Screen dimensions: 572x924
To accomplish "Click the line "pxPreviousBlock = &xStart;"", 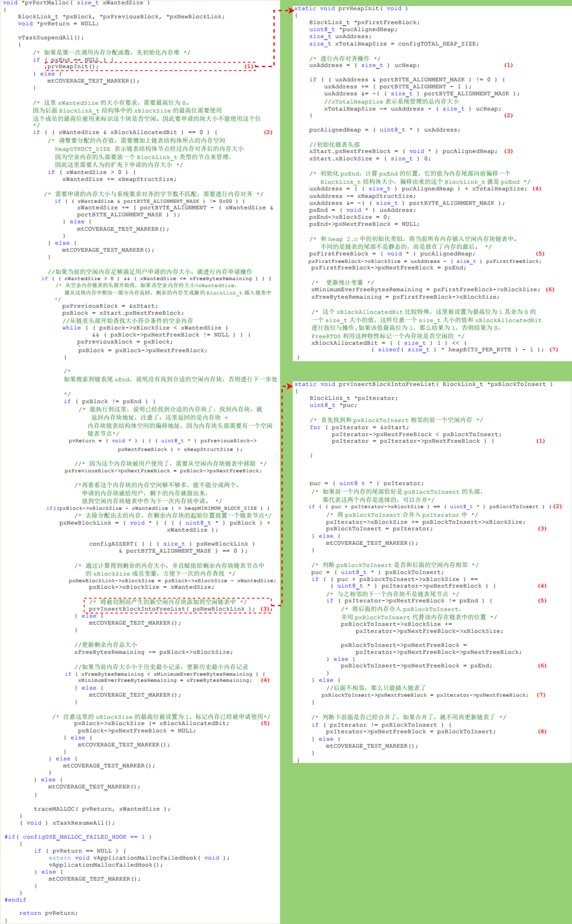I will (x=110, y=306).
